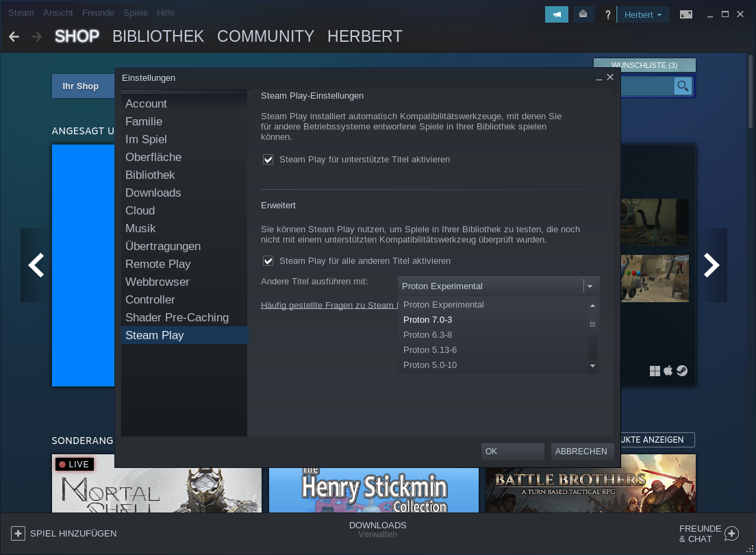Viewport: 756px width, 555px height.
Task: Go to the BIBLIOTHEK tab
Action: [158, 36]
